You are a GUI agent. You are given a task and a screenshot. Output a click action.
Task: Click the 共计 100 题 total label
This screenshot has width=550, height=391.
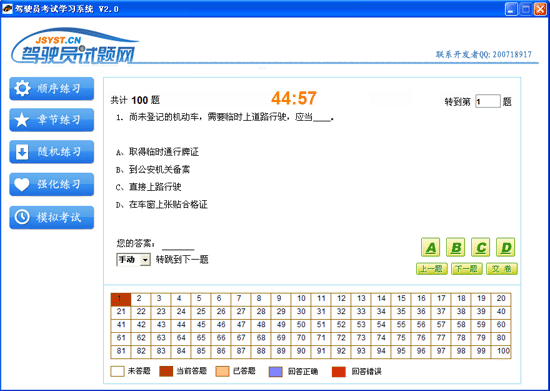(135, 100)
